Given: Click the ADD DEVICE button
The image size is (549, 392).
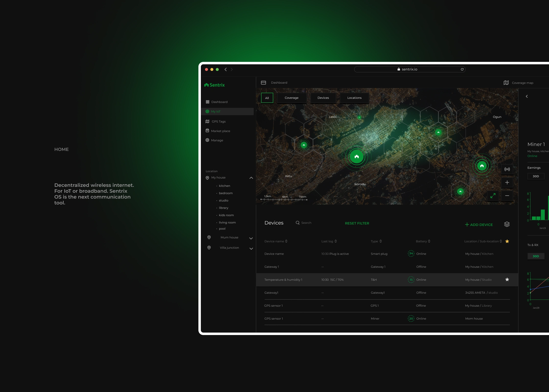Looking at the screenshot, I should pos(479,225).
